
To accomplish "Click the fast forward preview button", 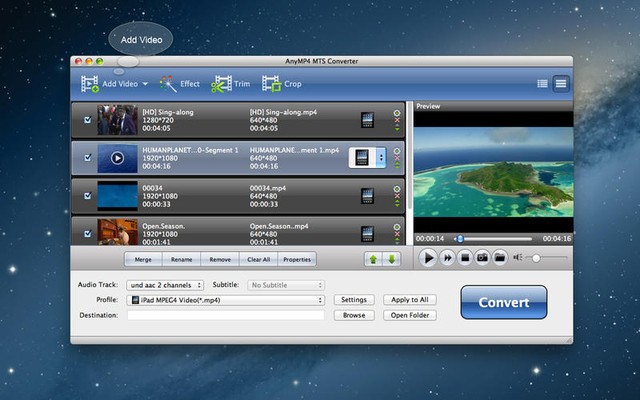I will [448, 257].
